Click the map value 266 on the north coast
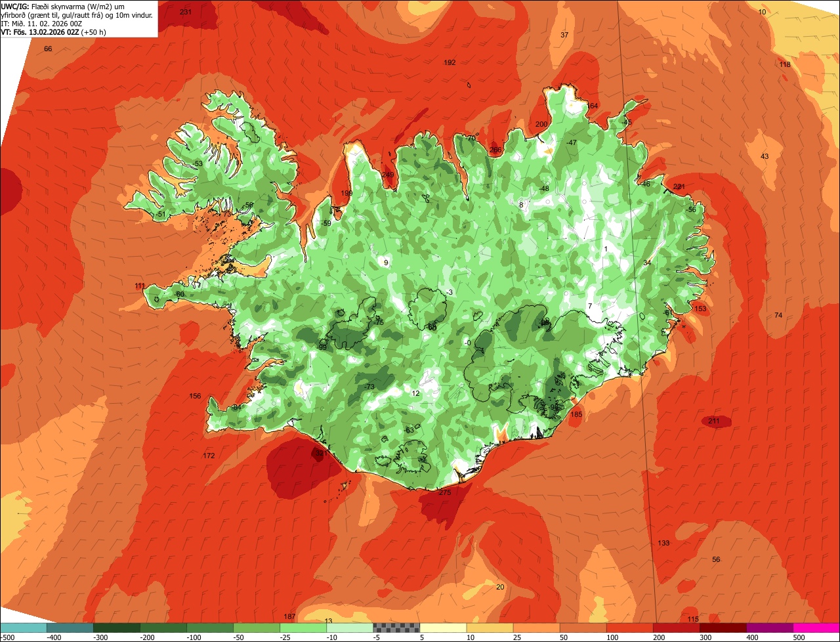The image size is (840, 642). [x=495, y=150]
